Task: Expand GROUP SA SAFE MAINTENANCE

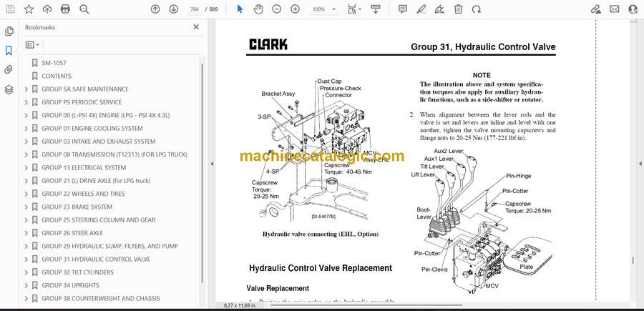Action: 26,89
